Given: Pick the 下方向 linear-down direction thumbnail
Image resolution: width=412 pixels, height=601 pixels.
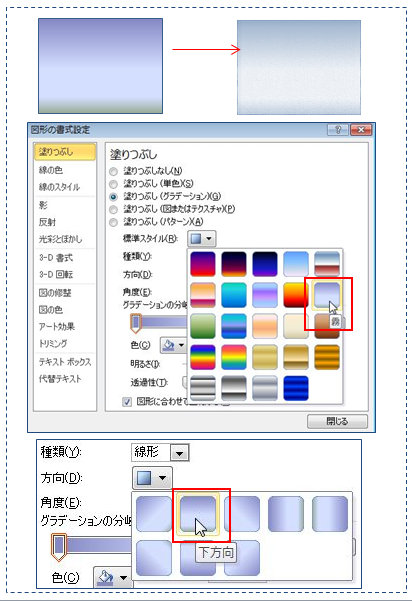Looking at the screenshot, I should tap(198, 514).
